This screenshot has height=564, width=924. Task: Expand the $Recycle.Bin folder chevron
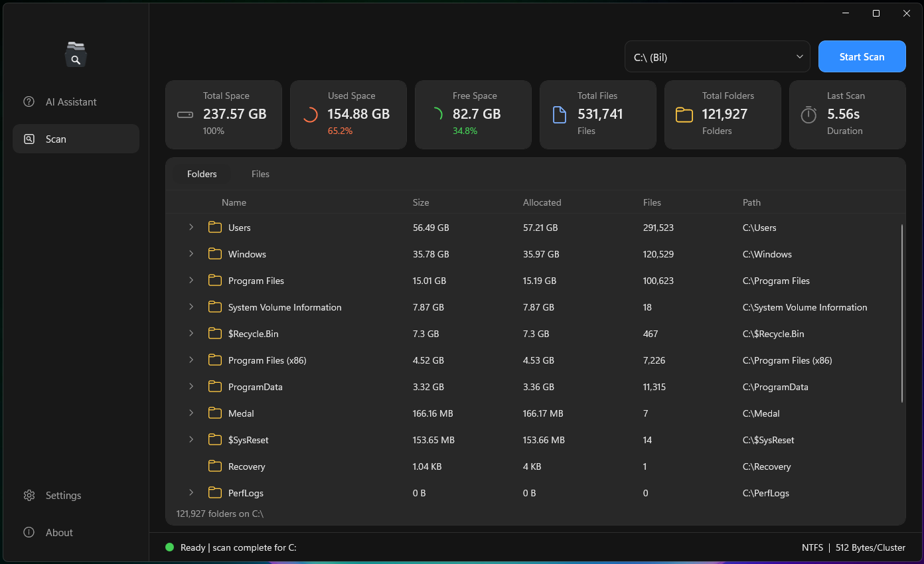click(x=191, y=333)
